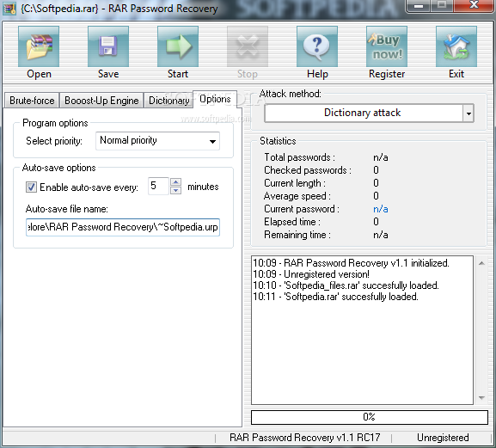Switch to the Booost-Up Engine tab
Screen dimensions: 496x448
pos(101,101)
